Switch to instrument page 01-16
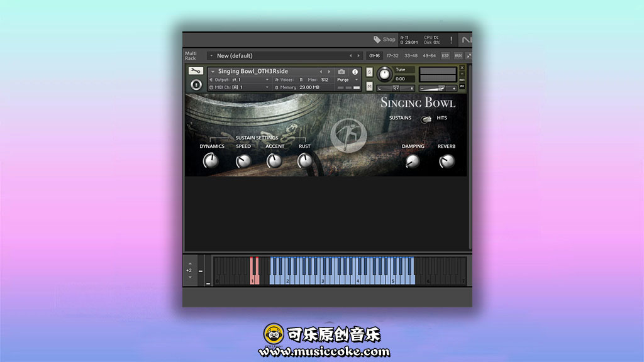The image size is (644, 362). [374, 56]
